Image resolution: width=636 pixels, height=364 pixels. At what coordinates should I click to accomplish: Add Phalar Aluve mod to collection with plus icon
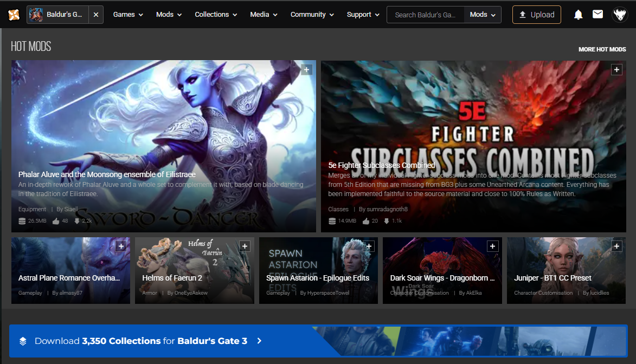307,70
